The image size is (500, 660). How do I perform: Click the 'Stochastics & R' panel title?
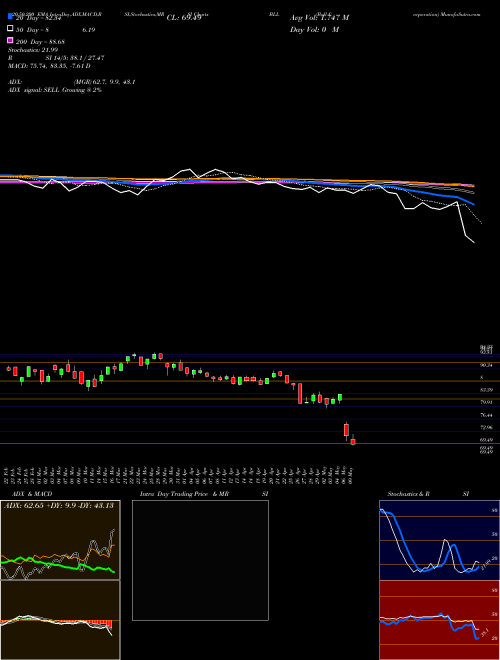point(408,494)
